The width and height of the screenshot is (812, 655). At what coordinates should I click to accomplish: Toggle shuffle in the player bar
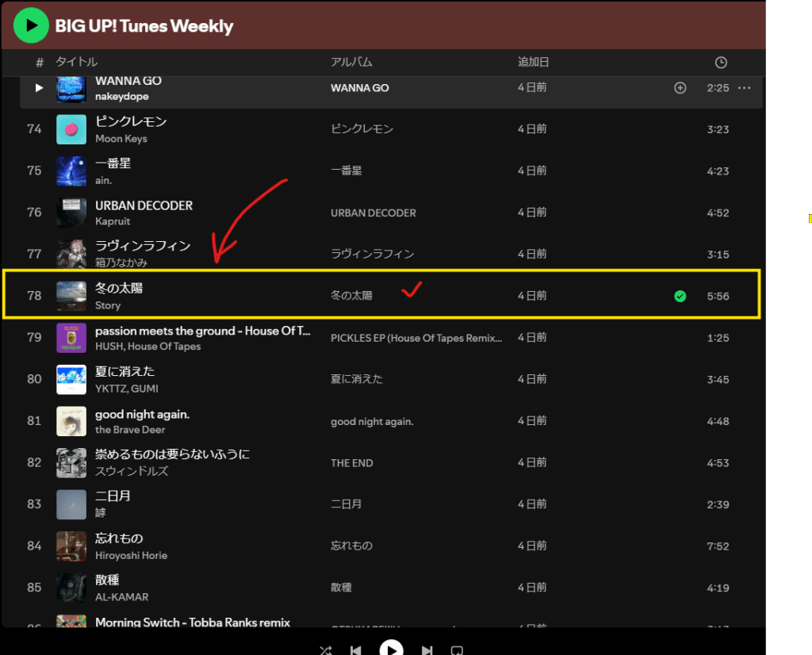click(326, 650)
